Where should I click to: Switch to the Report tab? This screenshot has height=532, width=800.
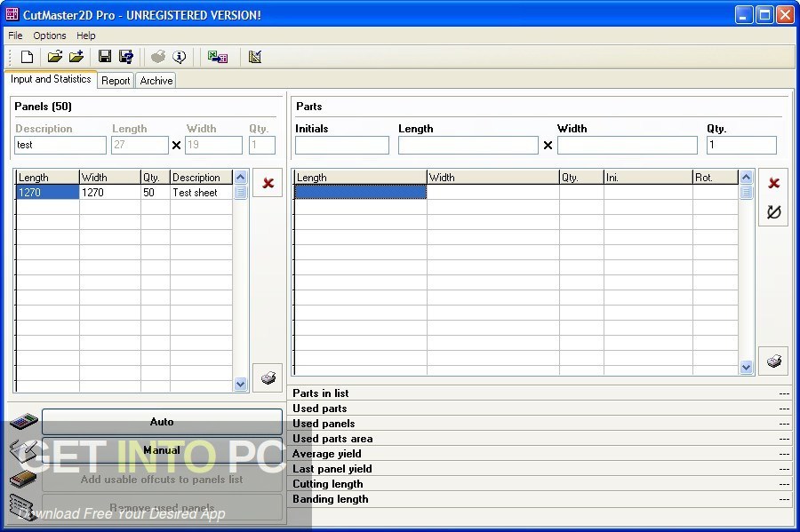point(116,81)
